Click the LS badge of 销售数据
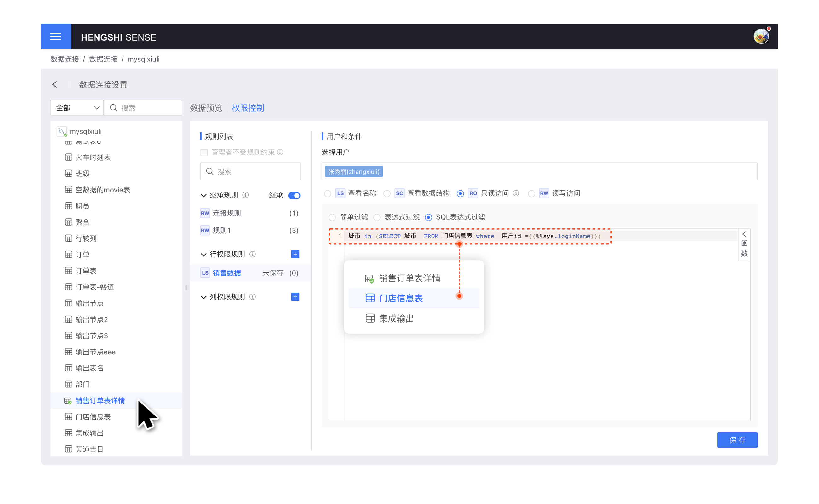This screenshot has width=819, height=504. [x=205, y=273]
